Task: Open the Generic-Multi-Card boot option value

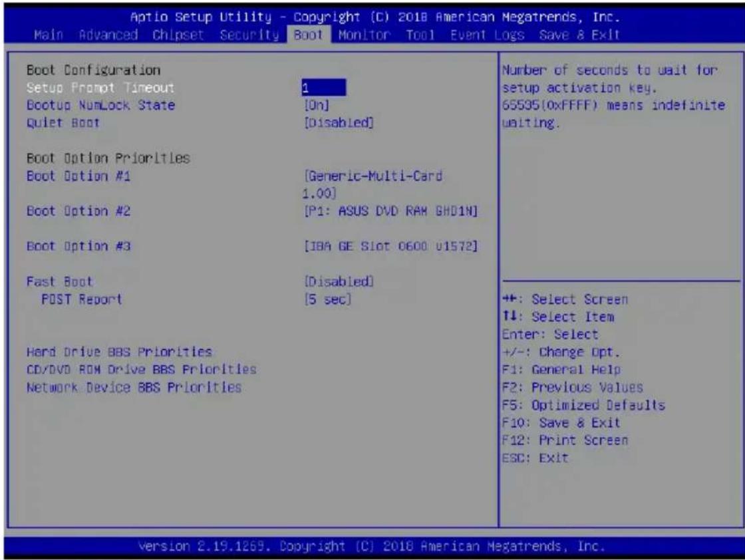Action: (x=372, y=184)
